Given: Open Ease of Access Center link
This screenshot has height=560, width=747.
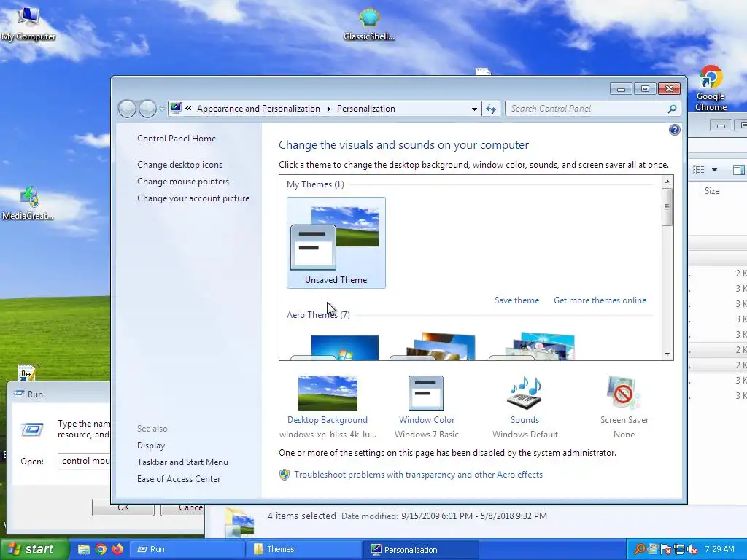Looking at the screenshot, I should tap(179, 478).
